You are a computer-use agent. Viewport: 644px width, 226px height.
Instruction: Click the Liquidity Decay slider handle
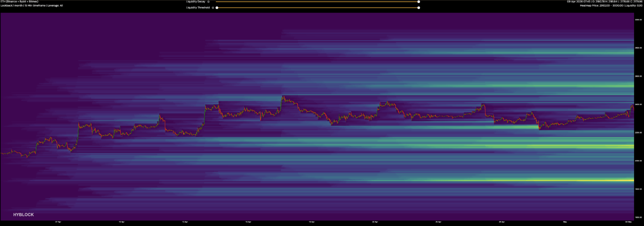tap(419, 2)
